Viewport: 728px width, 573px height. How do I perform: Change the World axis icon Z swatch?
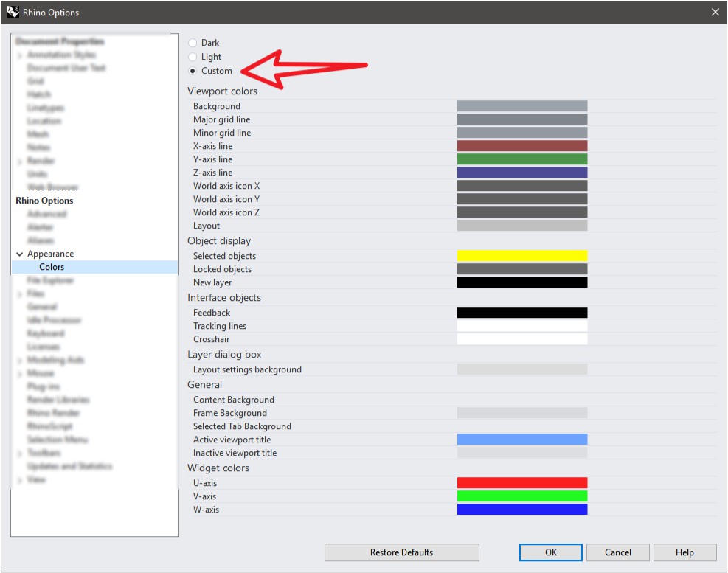pyautogui.click(x=522, y=212)
